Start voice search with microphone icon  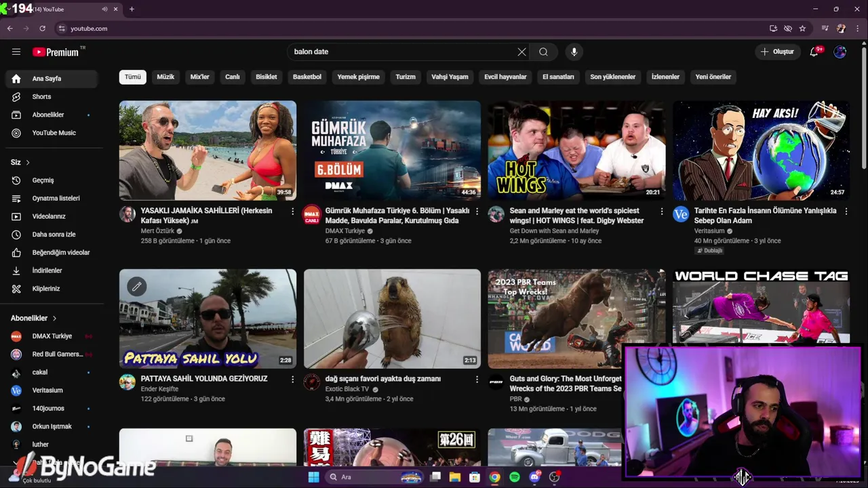tap(574, 52)
